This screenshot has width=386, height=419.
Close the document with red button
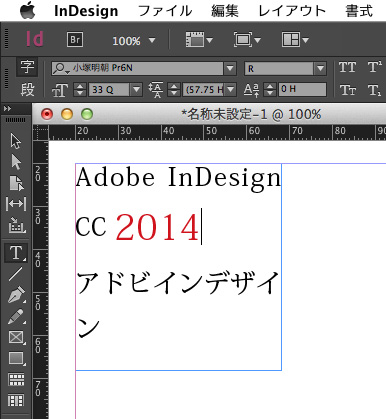point(47,114)
